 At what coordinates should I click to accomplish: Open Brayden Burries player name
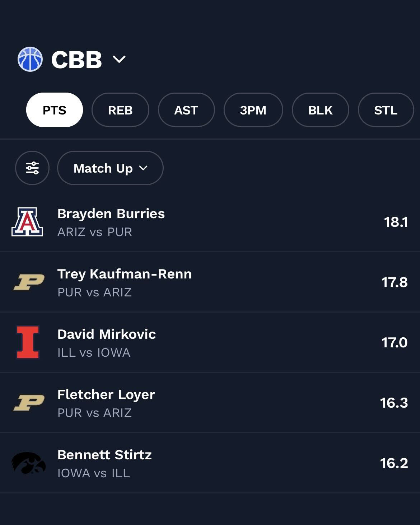(x=111, y=214)
